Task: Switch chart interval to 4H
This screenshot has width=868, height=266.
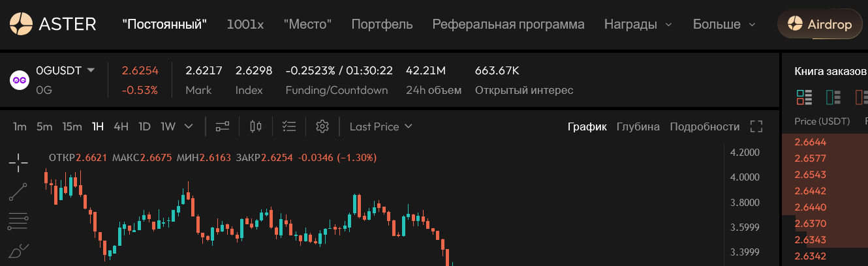Action: coord(121,126)
